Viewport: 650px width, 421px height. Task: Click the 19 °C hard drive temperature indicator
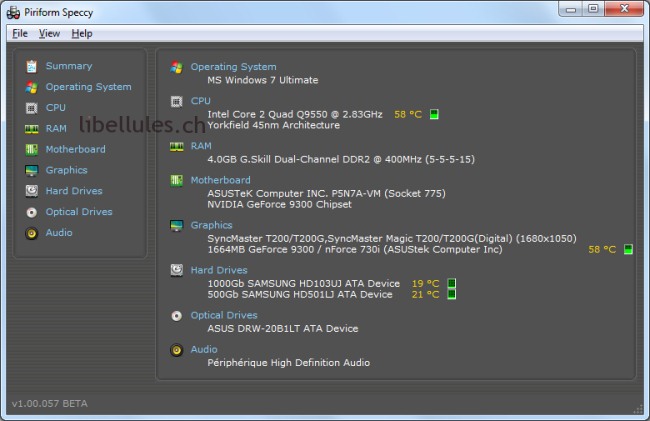point(452,283)
